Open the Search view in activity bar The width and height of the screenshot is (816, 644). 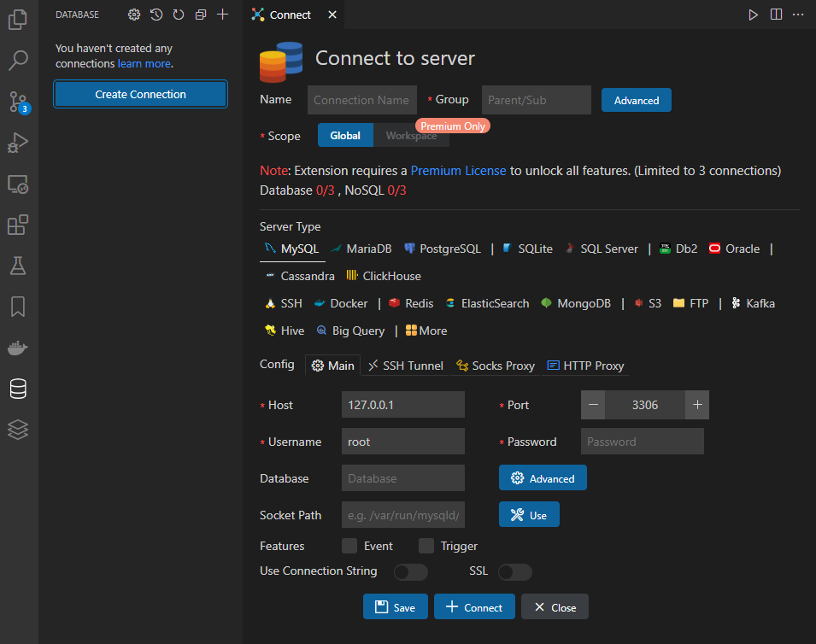(18, 61)
